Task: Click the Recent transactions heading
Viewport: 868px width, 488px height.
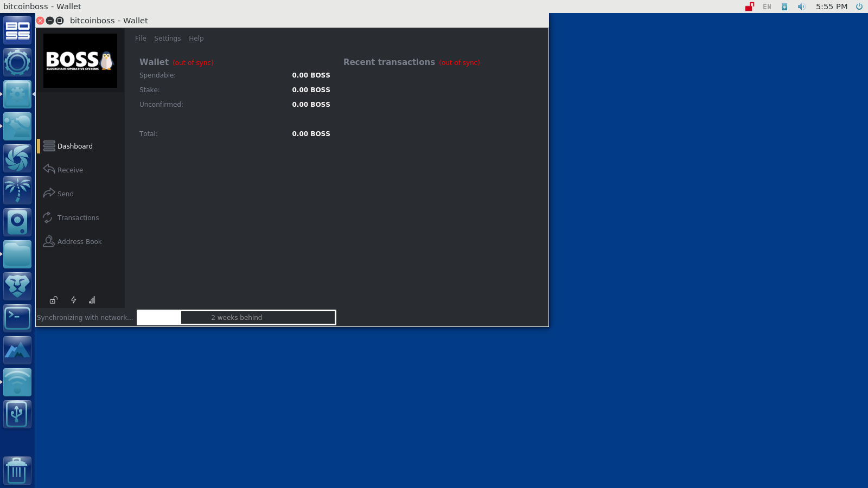Action: [389, 62]
